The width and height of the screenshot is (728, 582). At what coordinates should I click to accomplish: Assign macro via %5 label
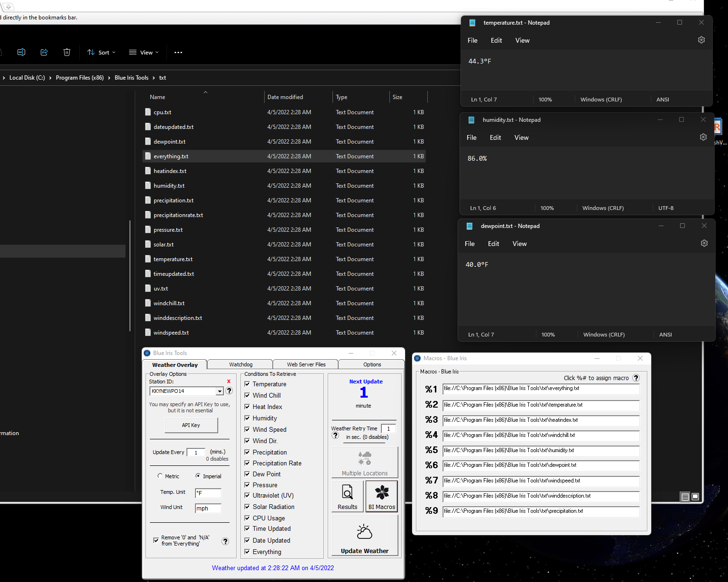pos(431,450)
